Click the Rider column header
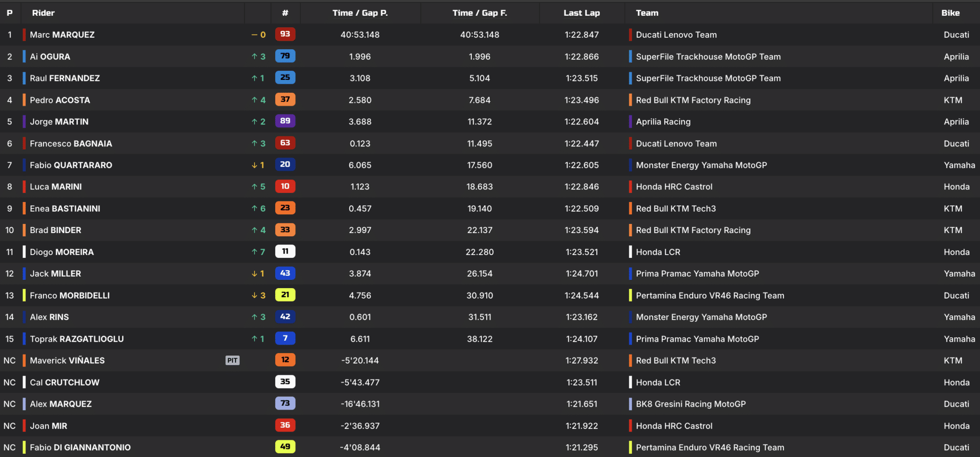This screenshot has width=980, height=457. (x=43, y=13)
